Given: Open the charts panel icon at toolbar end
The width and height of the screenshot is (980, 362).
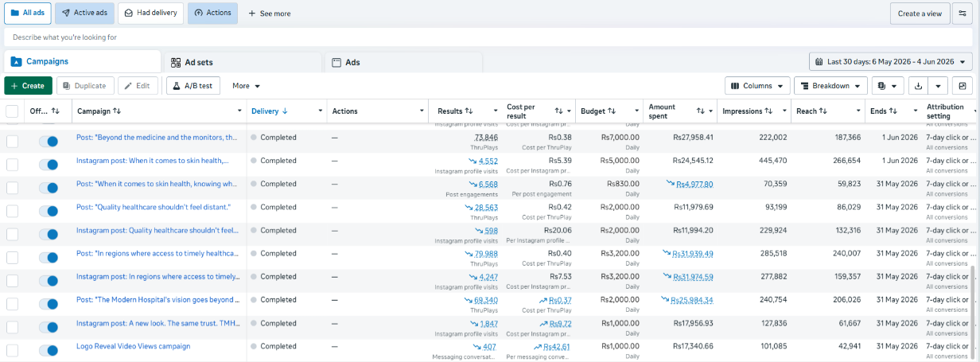Looking at the screenshot, I should click(962, 86).
